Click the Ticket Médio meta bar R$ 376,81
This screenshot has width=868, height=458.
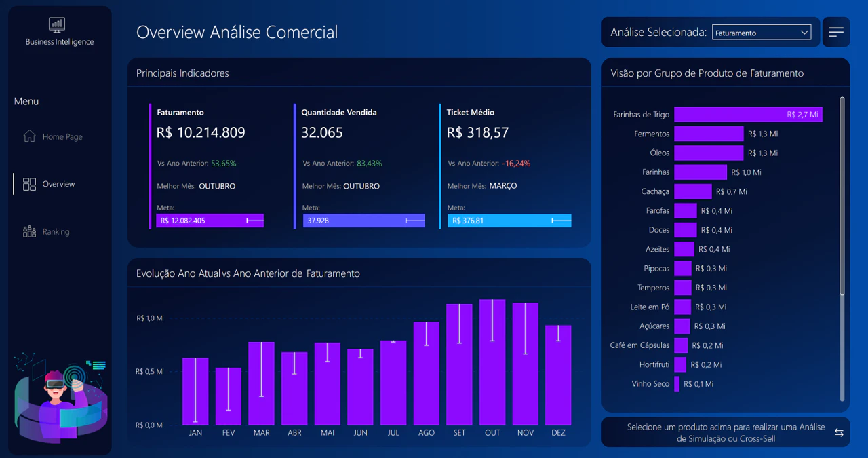point(509,221)
